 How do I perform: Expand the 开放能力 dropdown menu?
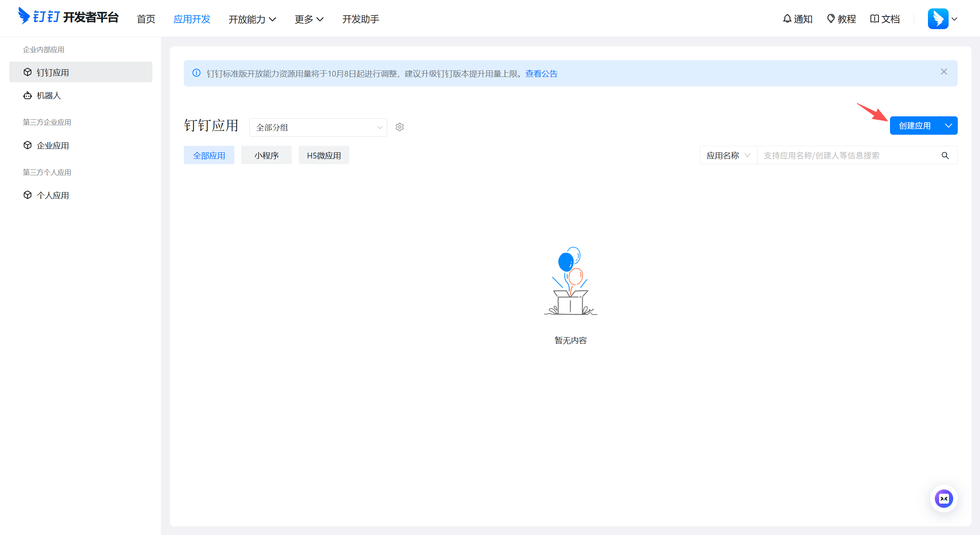click(252, 19)
